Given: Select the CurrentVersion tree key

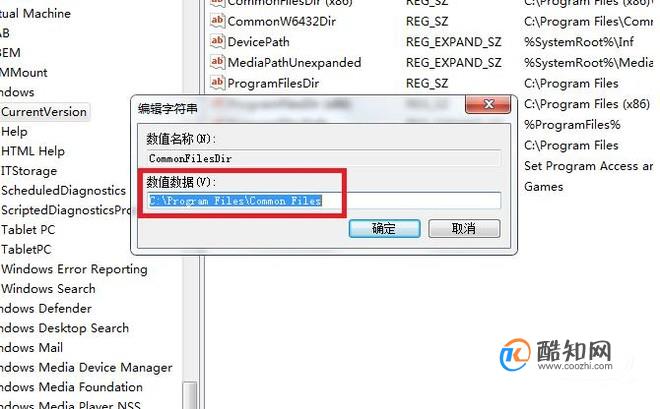Looking at the screenshot, I should (44, 112).
